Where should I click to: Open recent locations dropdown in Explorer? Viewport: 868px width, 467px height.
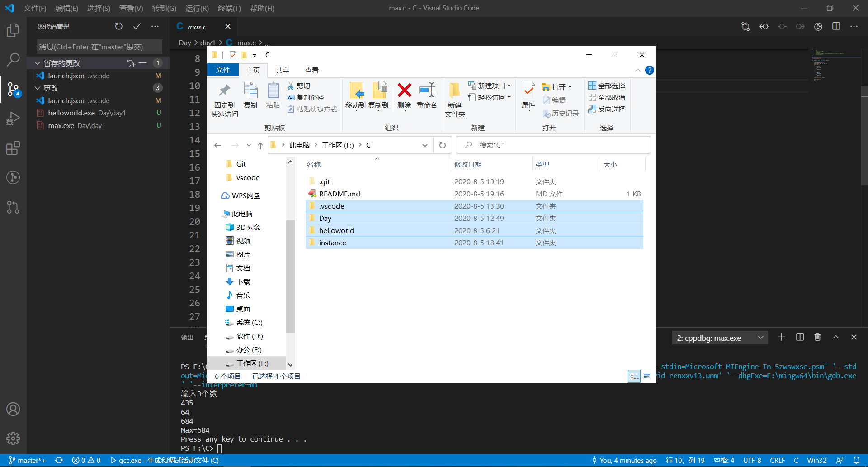(249, 145)
